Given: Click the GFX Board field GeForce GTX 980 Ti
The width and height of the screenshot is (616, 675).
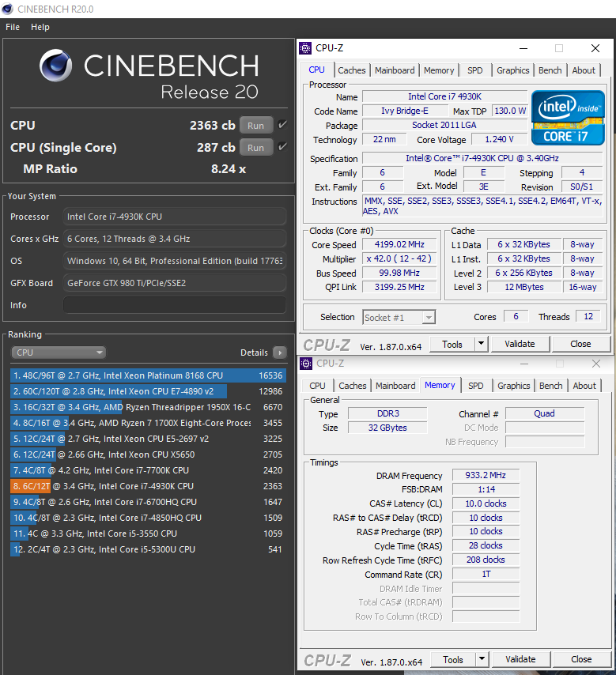Looking at the screenshot, I should click(x=175, y=283).
